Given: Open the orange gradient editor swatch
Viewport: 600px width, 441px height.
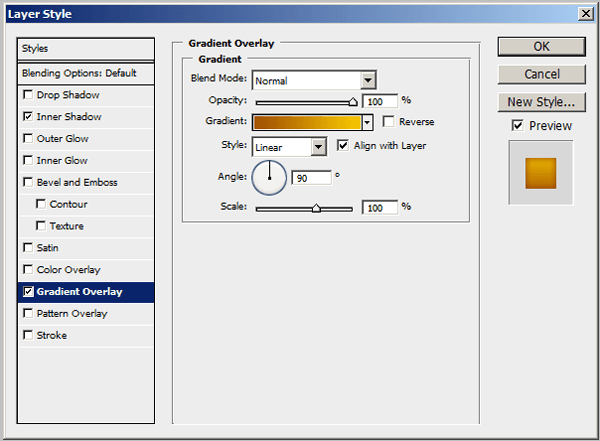Looking at the screenshot, I should point(307,122).
